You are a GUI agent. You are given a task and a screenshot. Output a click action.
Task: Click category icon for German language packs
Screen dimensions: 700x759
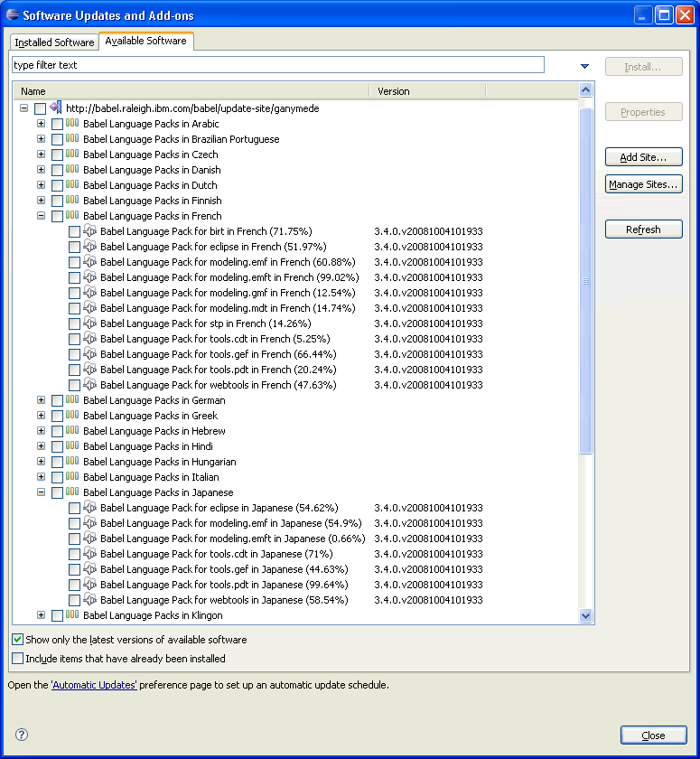pyautogui.click(x=72, y=400)
